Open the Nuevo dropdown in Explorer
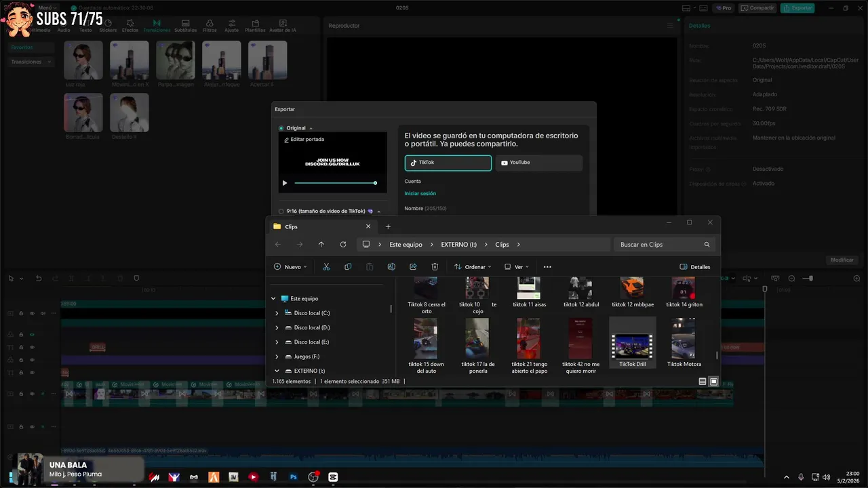Image resolution: width=868 pixels, height=488 pixels. [290, 267]
